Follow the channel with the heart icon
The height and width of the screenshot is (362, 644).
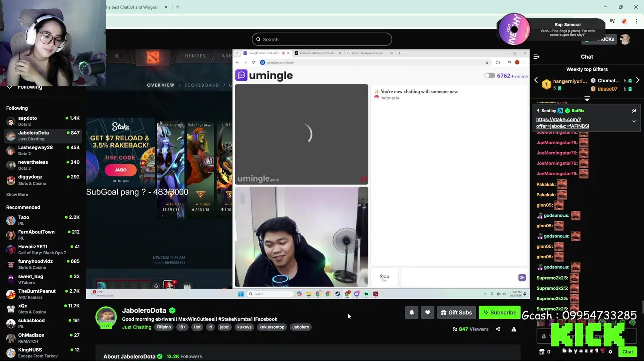pyautogui.click(x=427, y=313)
